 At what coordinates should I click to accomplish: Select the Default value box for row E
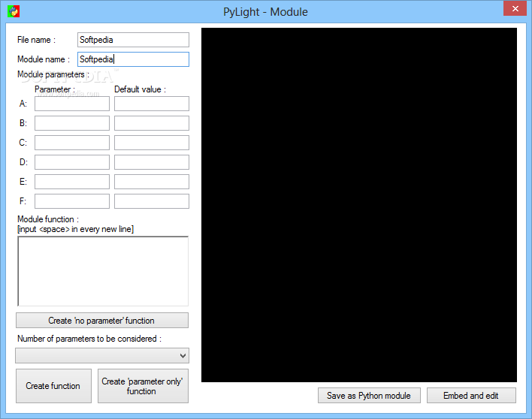pos(152,182)
